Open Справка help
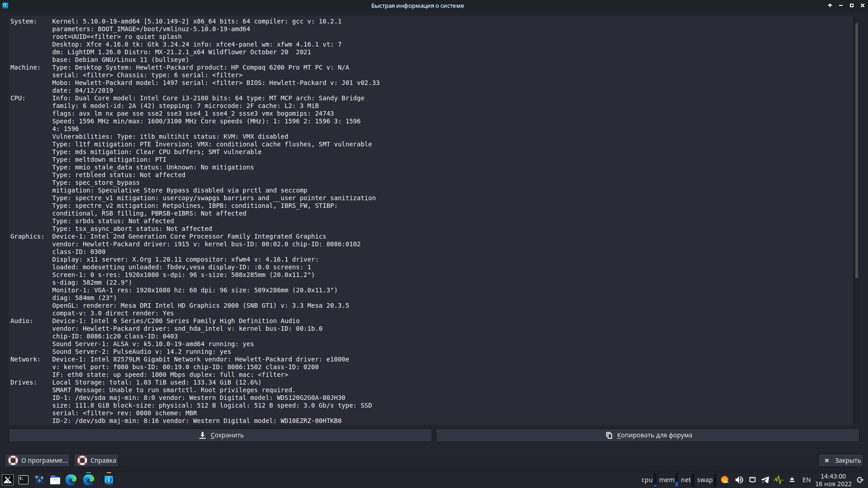This screenshot has width=868, height=488. [96, 460]
